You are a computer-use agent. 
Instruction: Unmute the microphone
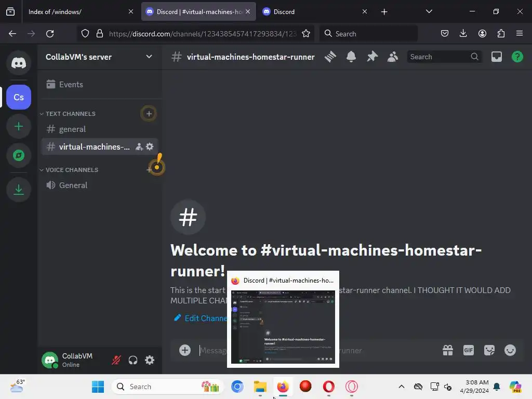tap(116, 360)
